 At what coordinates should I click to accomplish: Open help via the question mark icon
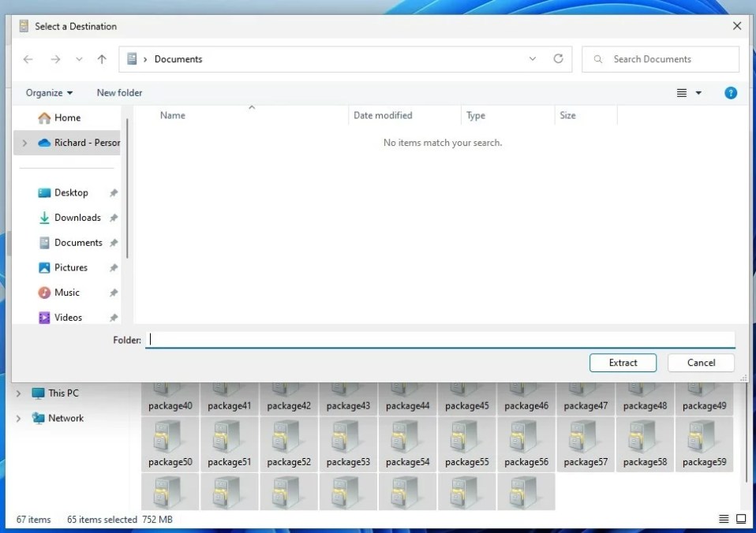coord(730,93)
